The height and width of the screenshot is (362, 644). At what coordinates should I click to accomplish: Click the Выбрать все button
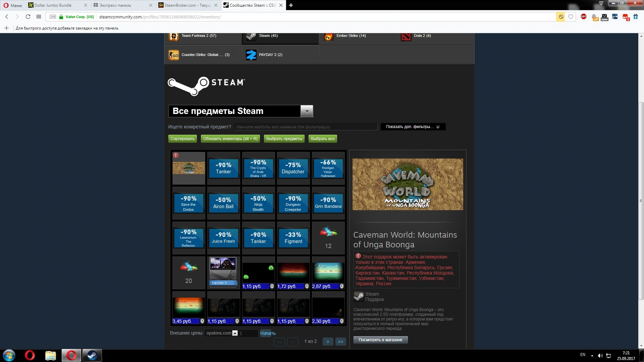pos(323,139)
